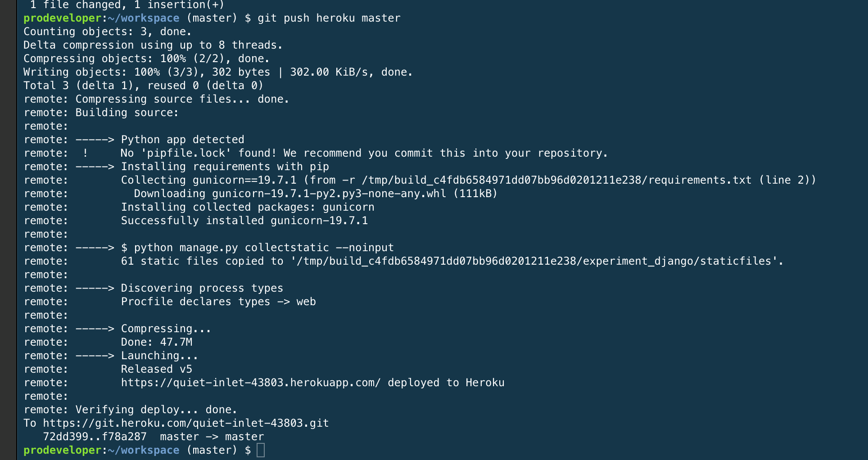
Task: Click 'Successfully installed gunicorn-19.7.1' message
Action: pos(244,221)
